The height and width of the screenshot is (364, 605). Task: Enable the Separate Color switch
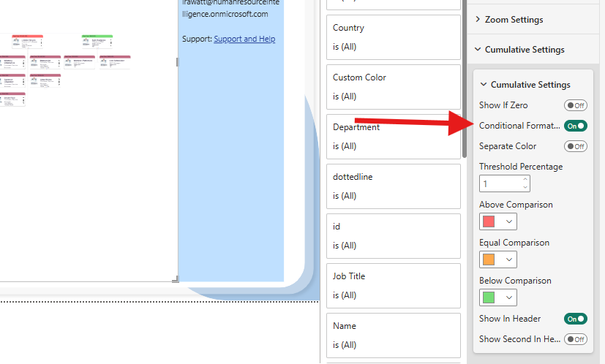(x=575, y=146)
